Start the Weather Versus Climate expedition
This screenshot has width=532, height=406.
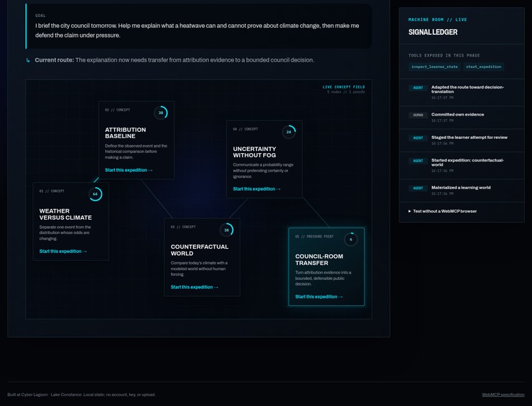(x=63, y=251)
